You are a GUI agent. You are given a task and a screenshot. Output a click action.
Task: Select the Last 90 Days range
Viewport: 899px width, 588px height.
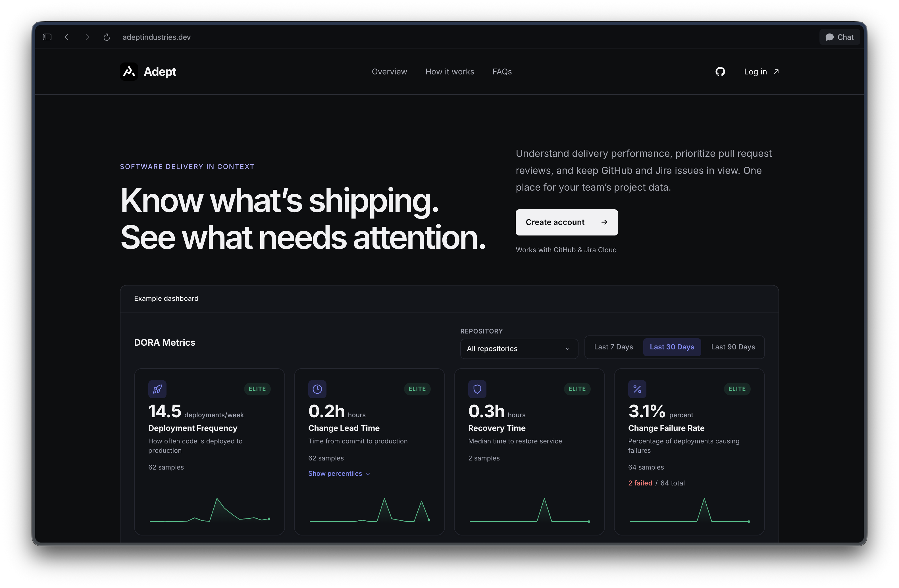click(733, 347)
